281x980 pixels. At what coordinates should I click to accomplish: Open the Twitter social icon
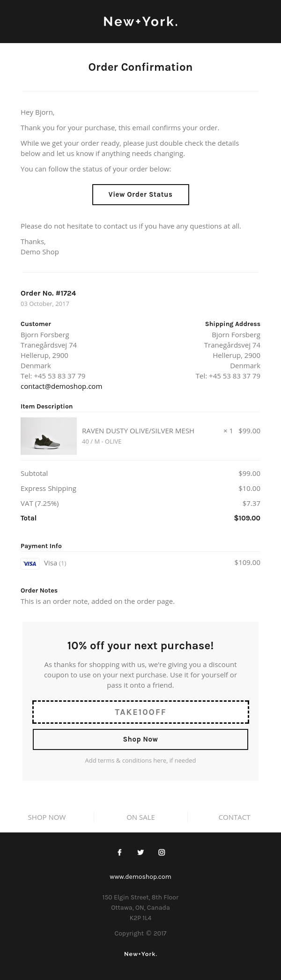[140, 852]
